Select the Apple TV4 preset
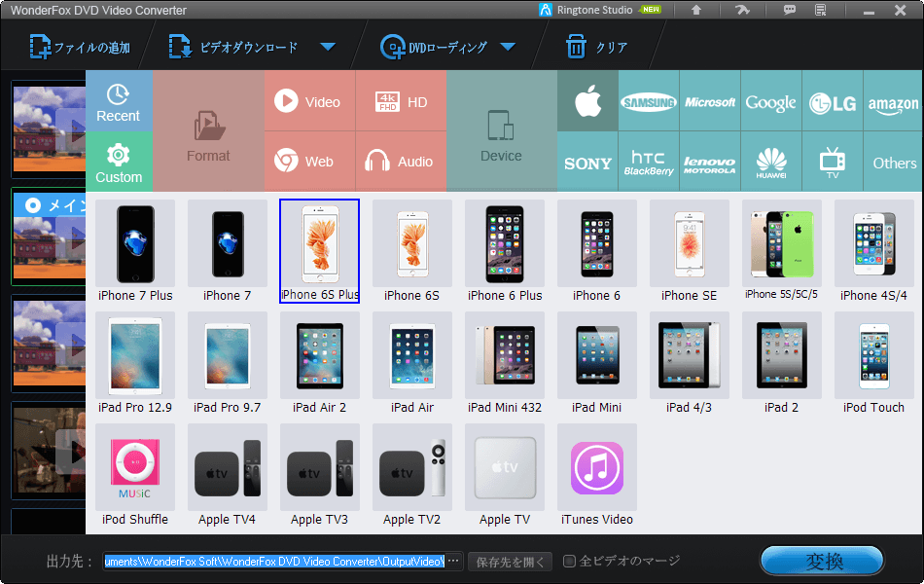Viewport: 924px width, 584px height. [x=228, y=475]
